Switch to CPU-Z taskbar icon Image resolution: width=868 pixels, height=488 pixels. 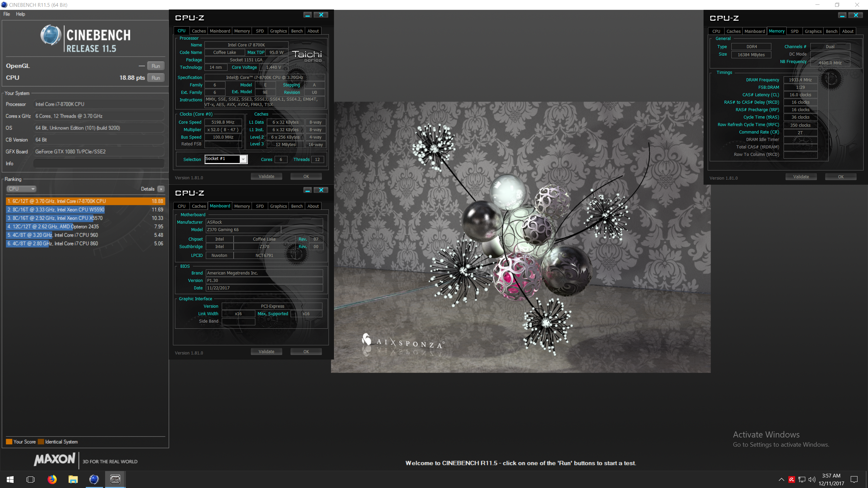coord(115,480)
